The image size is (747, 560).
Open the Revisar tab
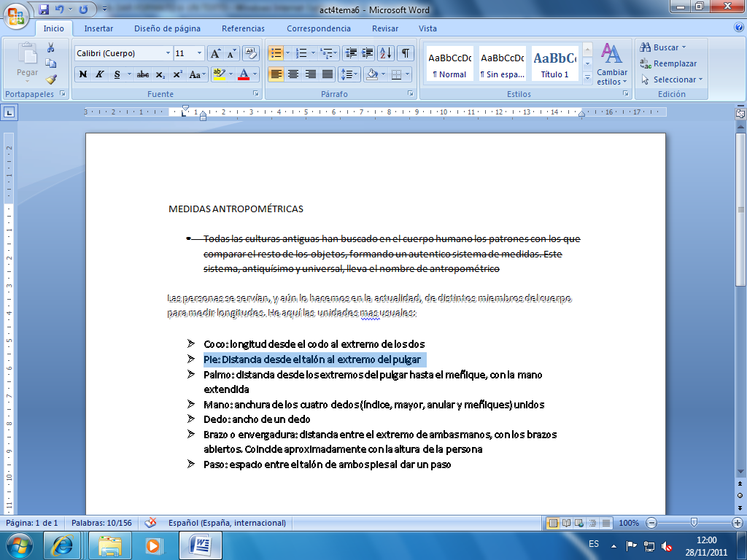pyautogui.click(x=384, y=28)
